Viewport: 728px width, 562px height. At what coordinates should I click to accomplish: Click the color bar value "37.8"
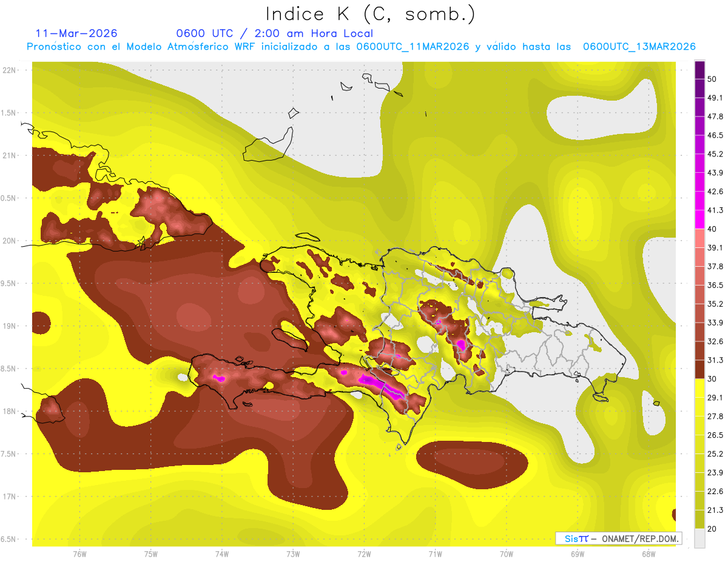[x=715, y=267]
